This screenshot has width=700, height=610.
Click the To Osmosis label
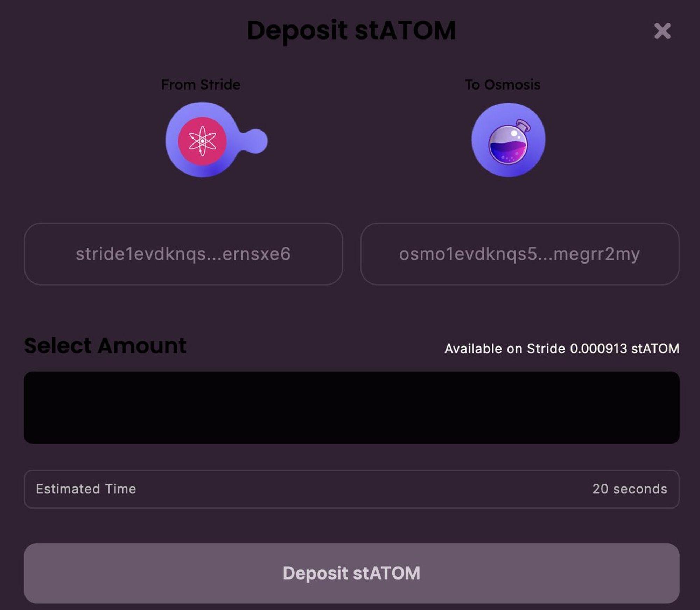pyautogui.click(x=503, y=85)
